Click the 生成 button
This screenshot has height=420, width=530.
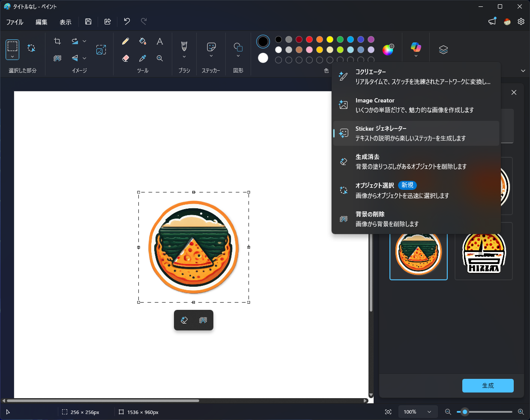(x=488, y=386)
